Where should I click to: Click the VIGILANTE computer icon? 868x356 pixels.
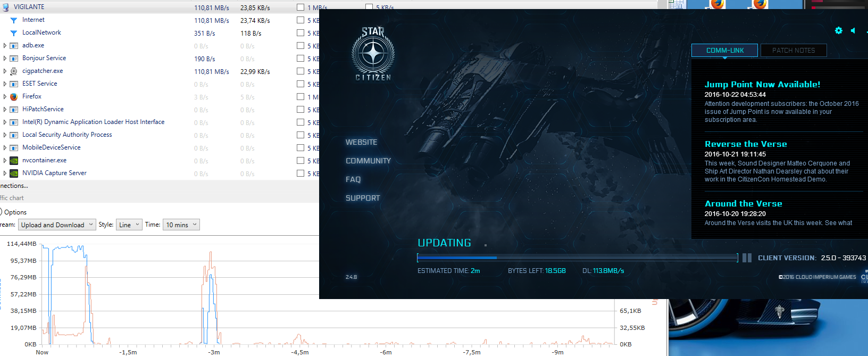coord(6,7)
